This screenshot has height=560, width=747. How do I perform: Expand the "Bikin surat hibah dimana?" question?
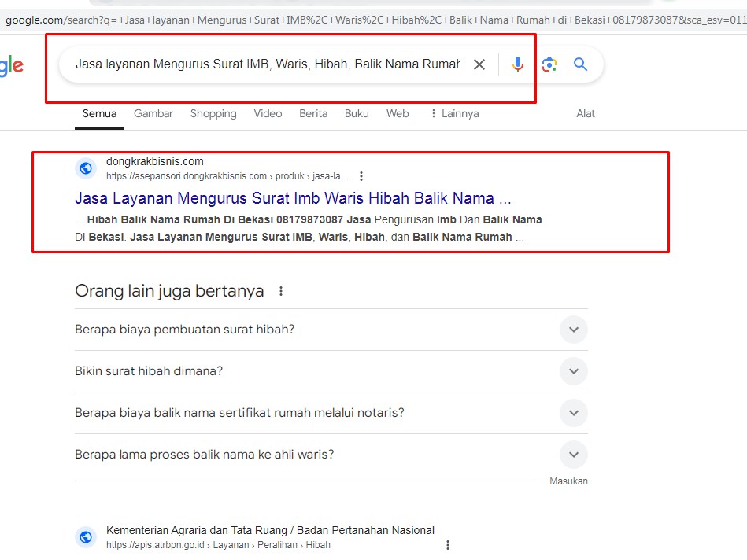coord(573,371)
